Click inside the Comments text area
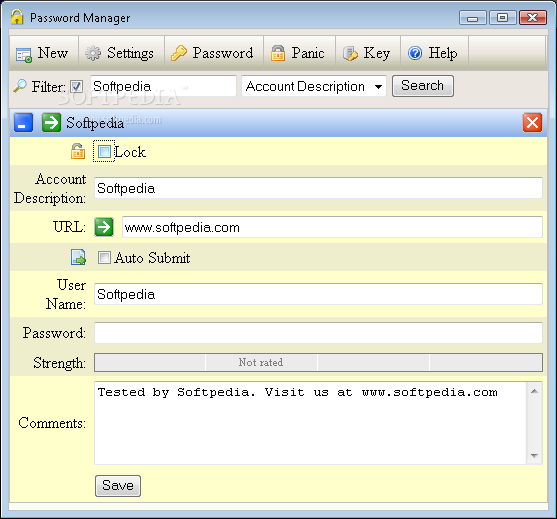This screenshot has height=519, width=557. pyautogui.click(x=310, y=423)
